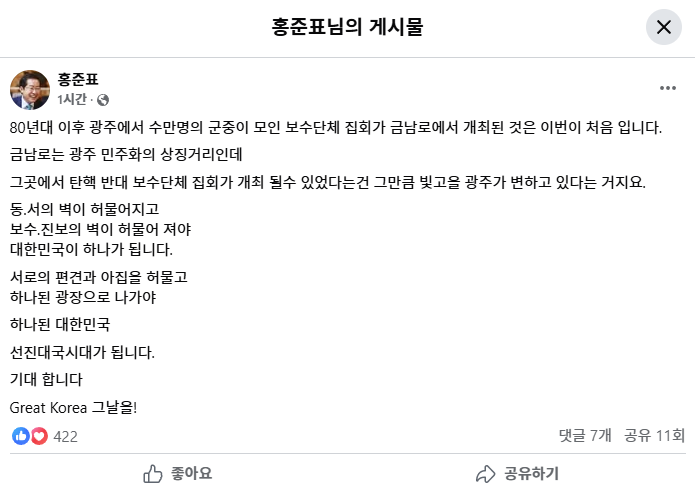Viewport: 695px width, 485px height.
Task: Click the 1시간 post timestamp
Action: (x=72, y=100)
